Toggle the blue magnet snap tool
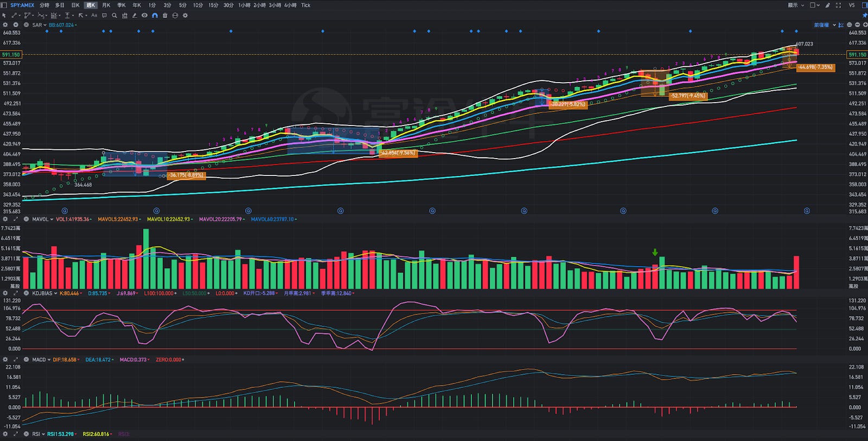 155,15
